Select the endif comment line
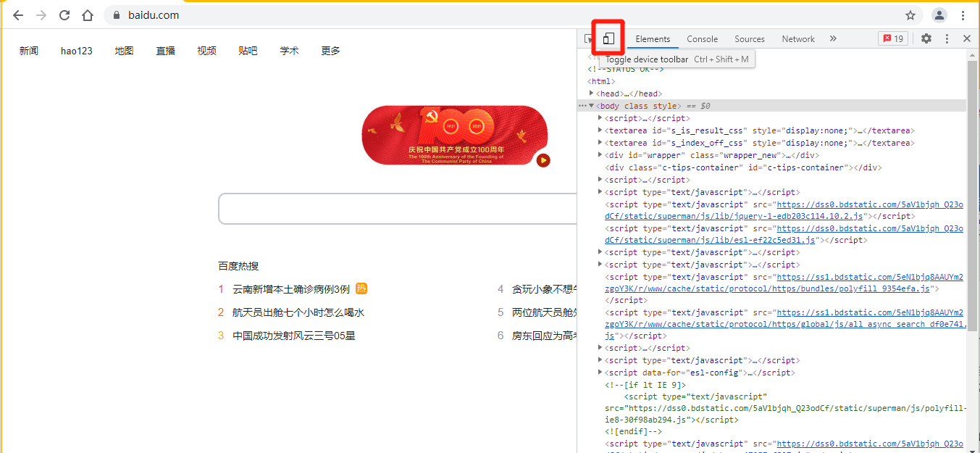The width and height of the screenshot is (980, 453). 635,431
